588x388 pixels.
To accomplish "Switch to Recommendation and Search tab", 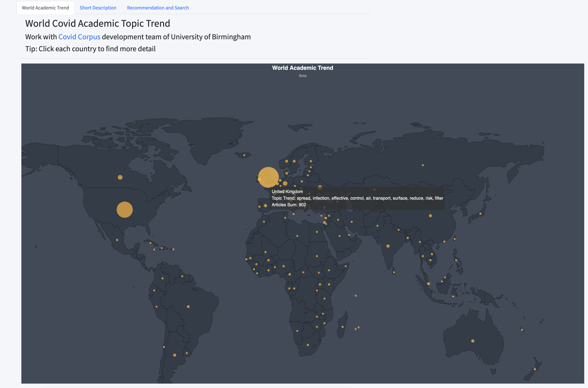I will pyautogui.click(x=158, y=8).
